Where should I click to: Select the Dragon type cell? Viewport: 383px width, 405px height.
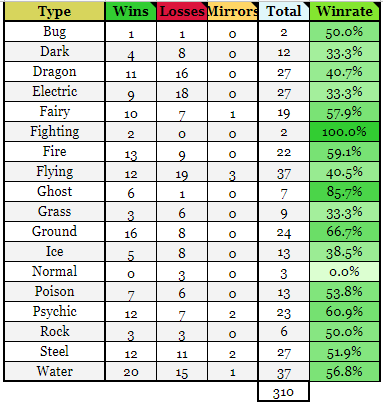(x=55, y=72)
